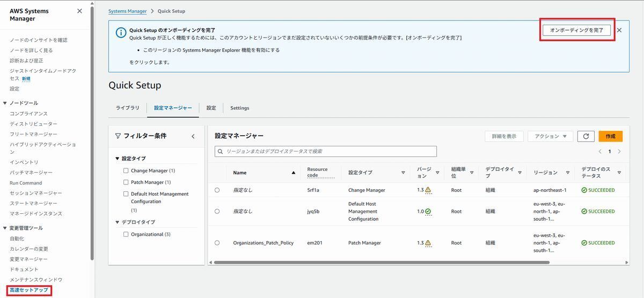This screenshot has width=644, height=298.
Task: Switch to the Settings tab
Action: pos(240,108)
